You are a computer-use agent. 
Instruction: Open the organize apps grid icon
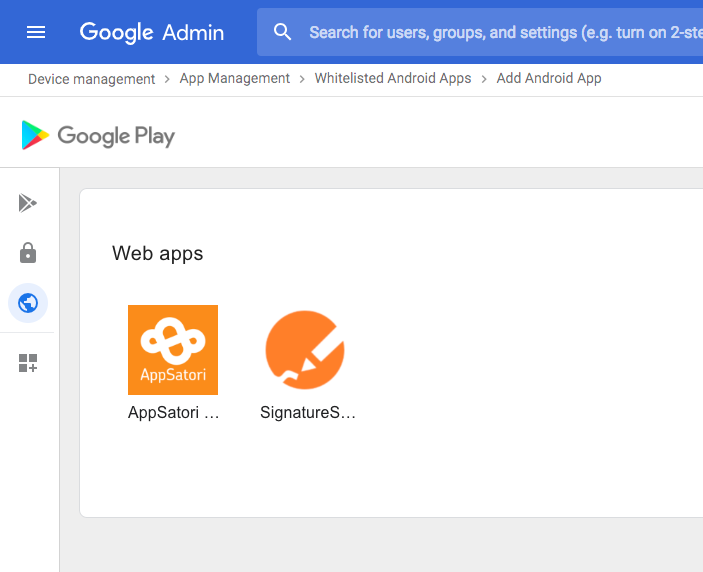(28, 363)
